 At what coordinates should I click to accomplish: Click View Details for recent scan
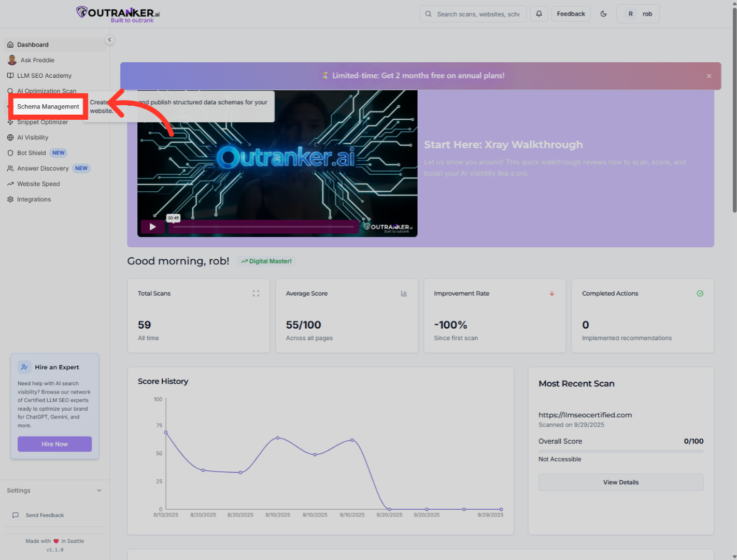[x=620, y=482]
